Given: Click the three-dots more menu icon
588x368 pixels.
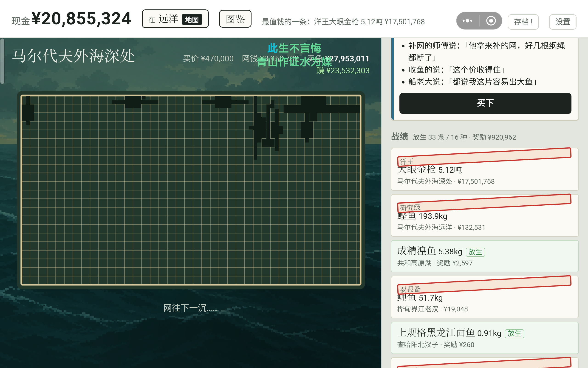Looking at the screenshot, I should (467, 21).
